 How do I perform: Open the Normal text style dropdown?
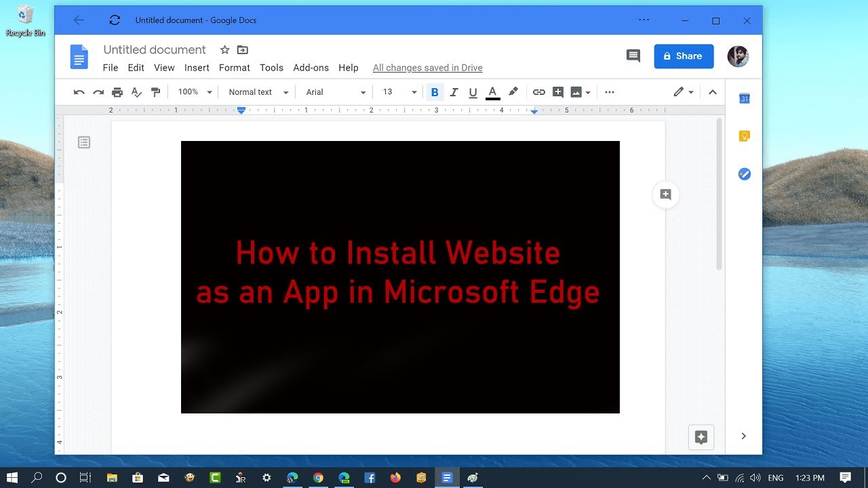pyautogui.click(x=258, y=92)
